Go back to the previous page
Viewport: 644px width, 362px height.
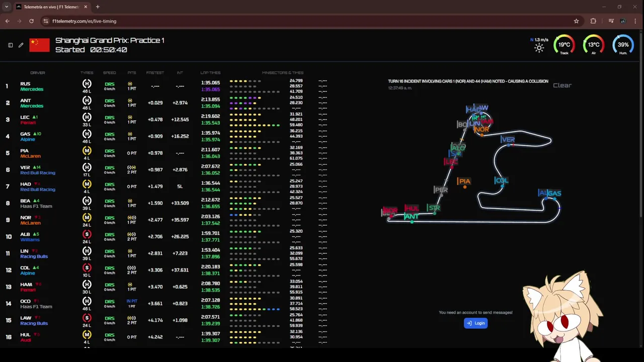pos(7,21)
